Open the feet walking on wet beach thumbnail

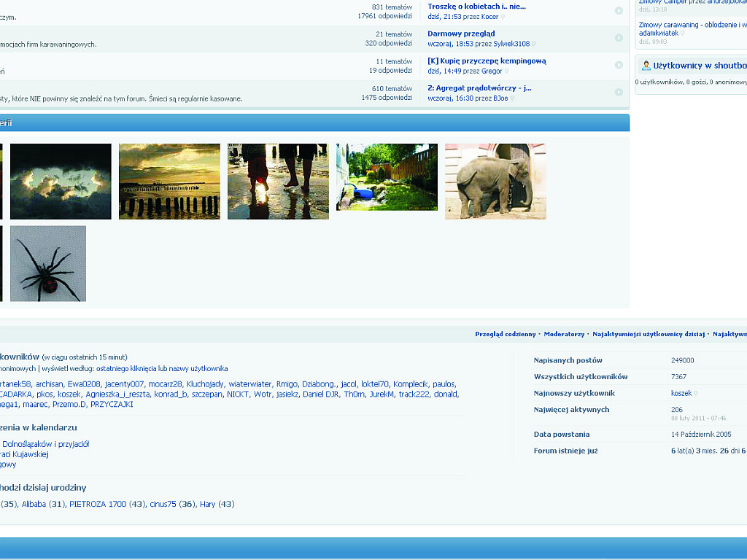pos(278,182)
